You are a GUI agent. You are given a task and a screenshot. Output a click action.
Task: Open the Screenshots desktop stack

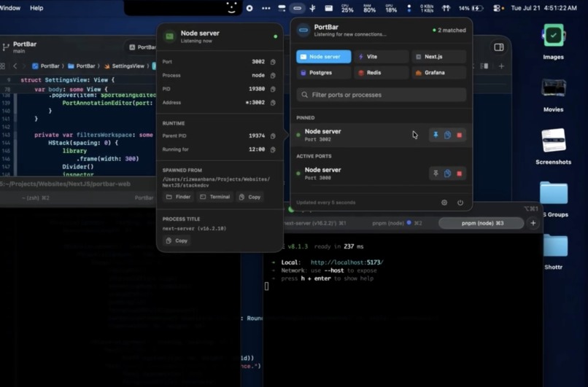[554, 147]
